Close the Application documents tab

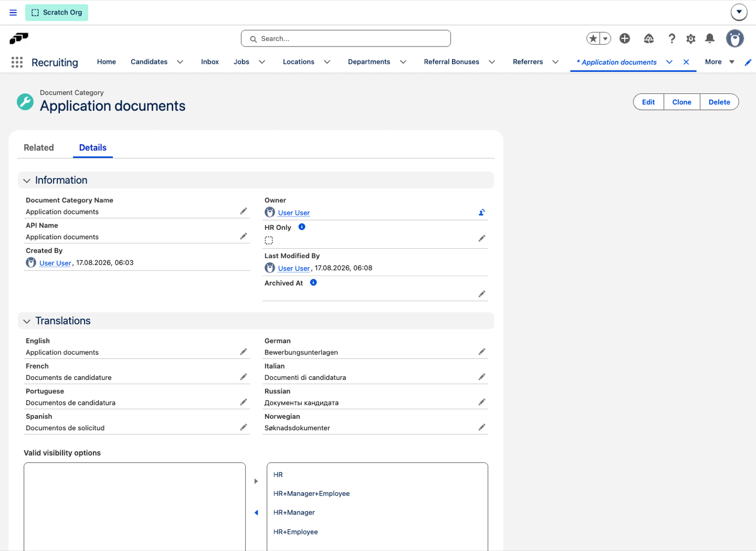686,62
